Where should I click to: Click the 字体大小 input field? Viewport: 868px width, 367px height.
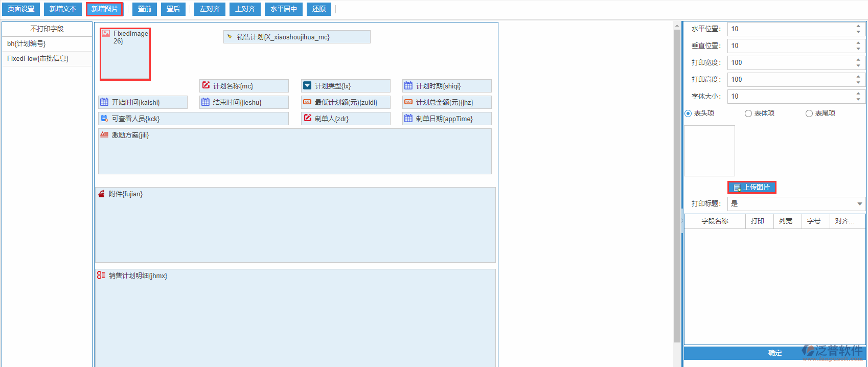tap(791, 96)
